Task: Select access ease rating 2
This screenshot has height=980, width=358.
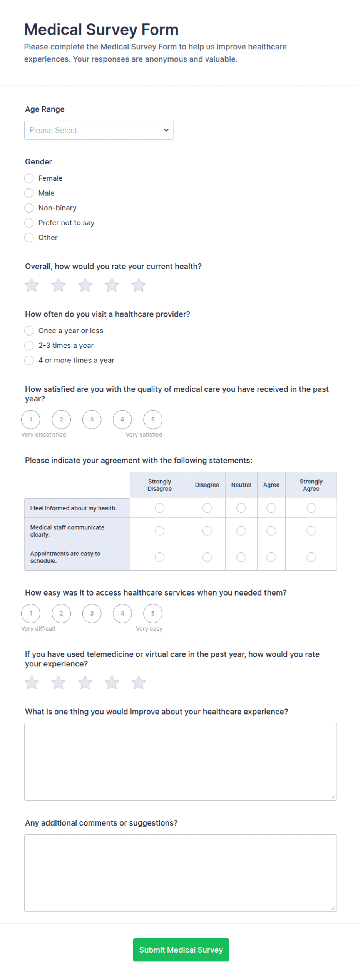Action: (x=61, y=613)
